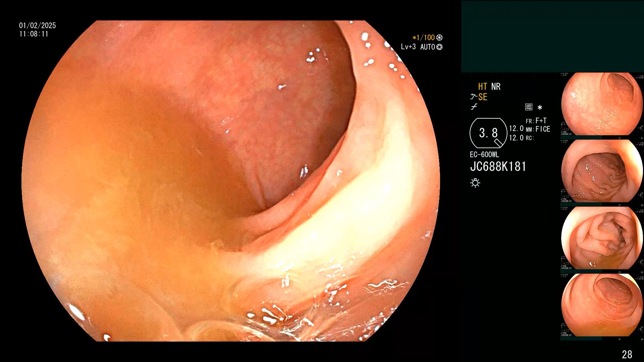The image size is (644, 362).
Task: Click the Lv+3 brightness level
Action: pyautogui.click(x=408, y=47)
